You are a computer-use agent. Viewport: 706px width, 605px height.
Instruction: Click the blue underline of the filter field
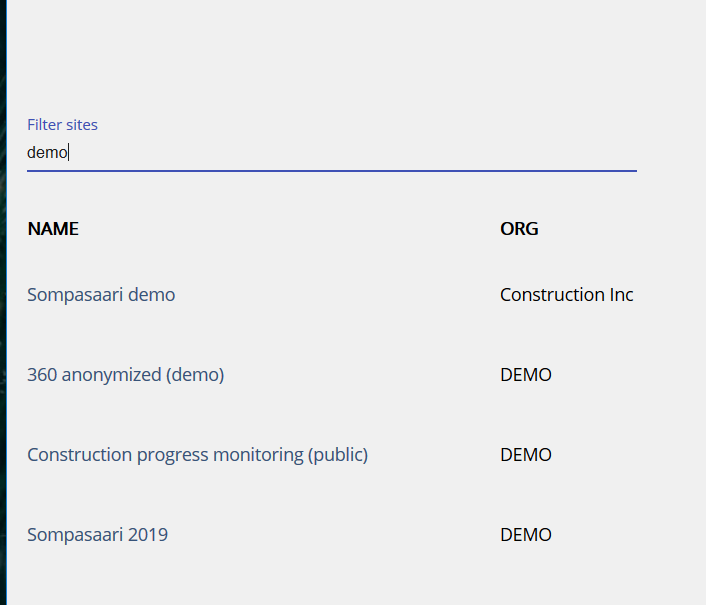point(332,171)
